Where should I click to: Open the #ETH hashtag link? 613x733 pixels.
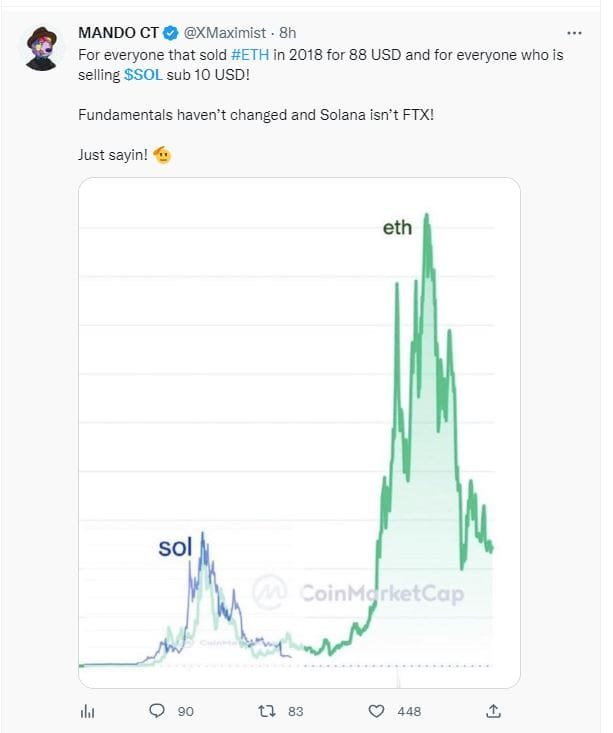click(249, 55)
